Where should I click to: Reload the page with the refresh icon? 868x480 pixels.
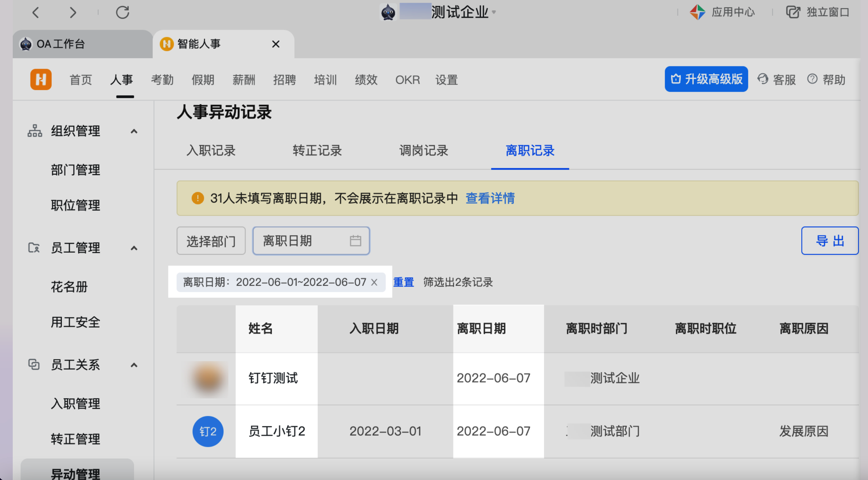coord(123,12)
